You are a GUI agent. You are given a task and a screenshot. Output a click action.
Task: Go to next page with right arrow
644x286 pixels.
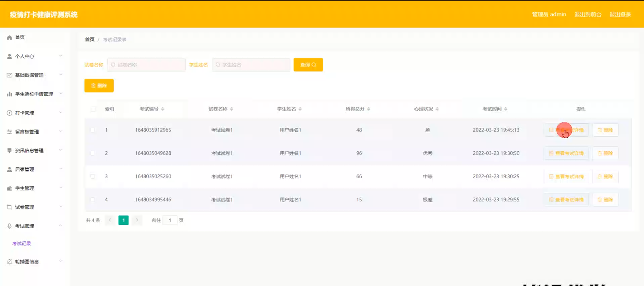137,220
